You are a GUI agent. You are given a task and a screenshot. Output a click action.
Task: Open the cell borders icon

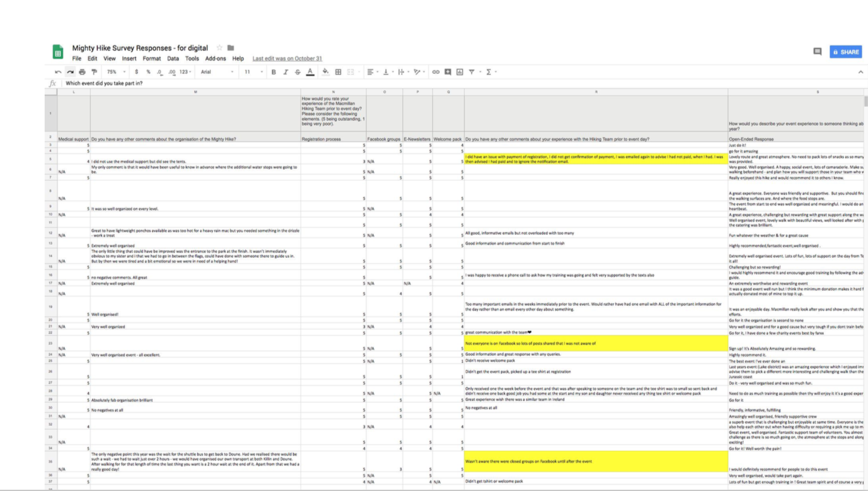pyautogui.click(x=338, y=72)
